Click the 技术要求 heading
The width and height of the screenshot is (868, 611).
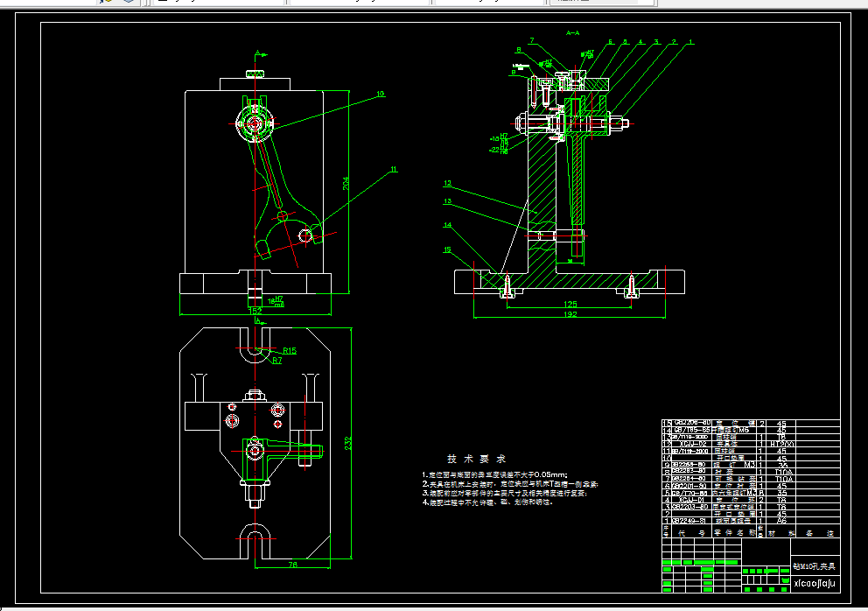coord(477,459)
